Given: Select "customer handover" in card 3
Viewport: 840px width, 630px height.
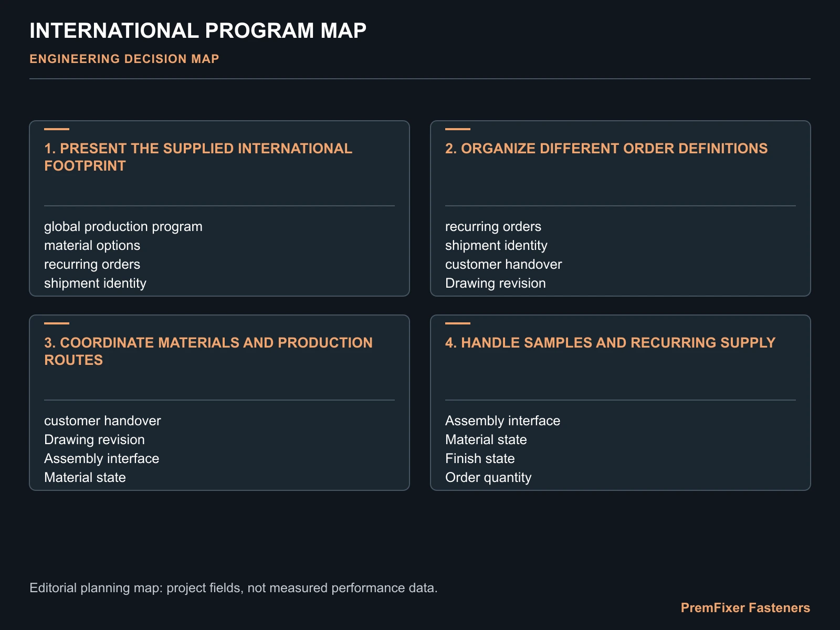Looking at the screenshot, I should (102, 421).
